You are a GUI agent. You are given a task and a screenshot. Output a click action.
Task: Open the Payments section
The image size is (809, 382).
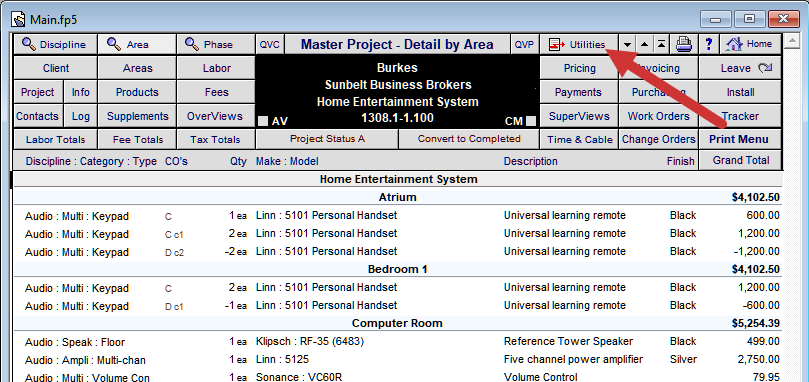(x=578, y=92)
